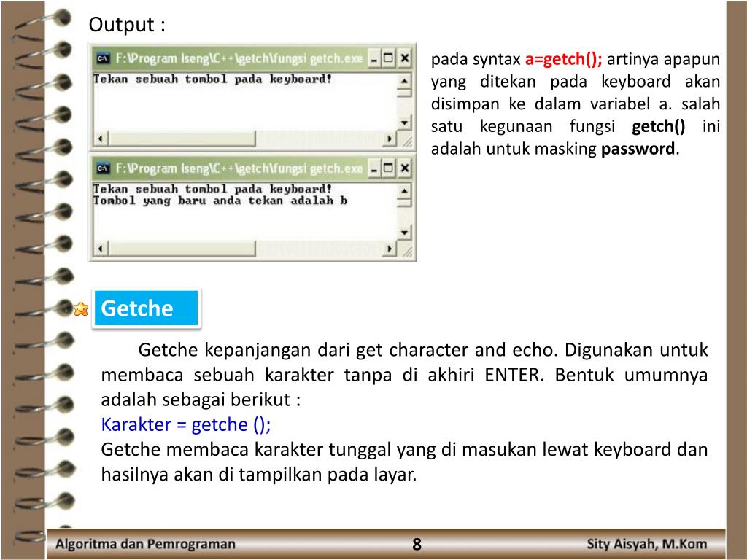Click the page number 8 in footer
Image resolution: width=747 pixels, height=560 pixels.
point(417,544)
